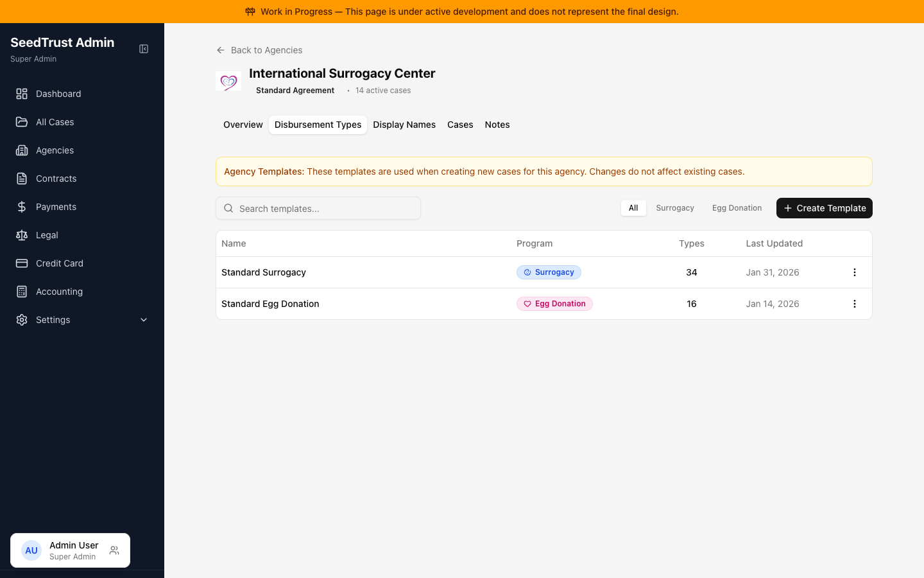This screenshot has height=578, width=924.
Task: Filter templates by All
Action: pos(633,208)
